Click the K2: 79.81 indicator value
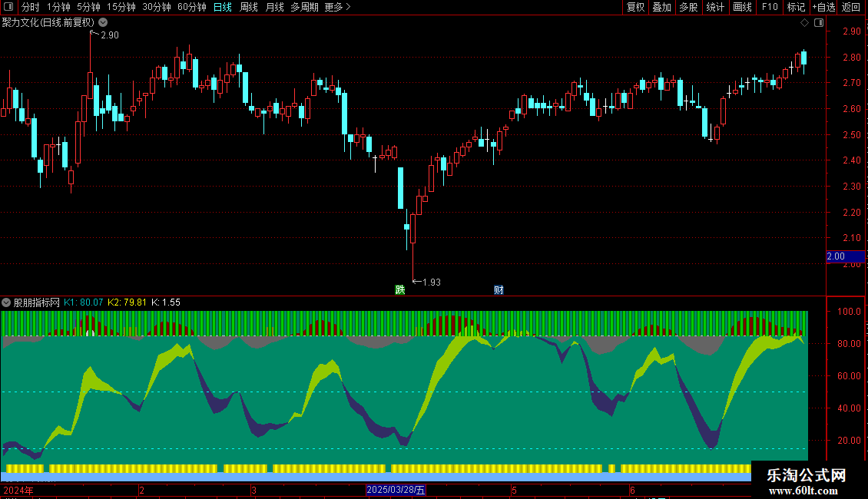This screenshot has width=868, height=499. click(127, 302)
